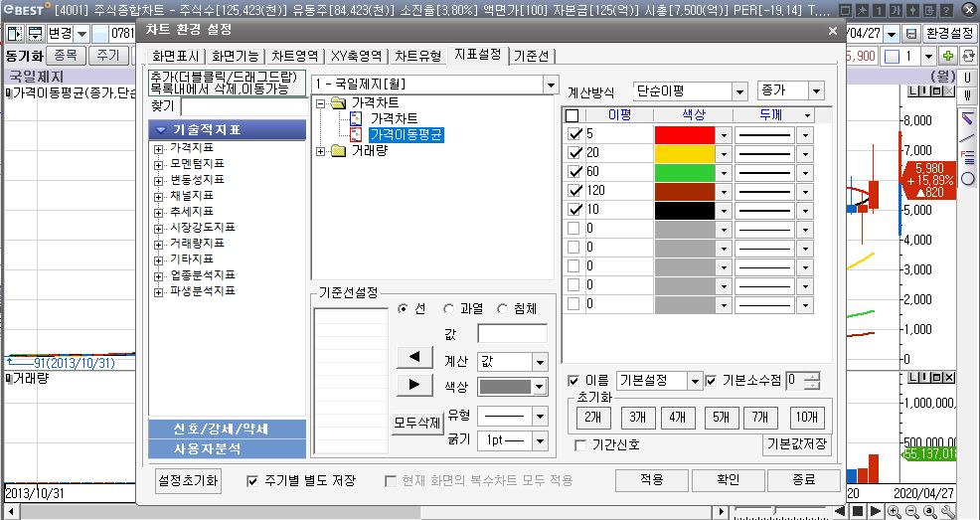Toggle the 이름 checkbox
Image resolution: width=980 pixels, height=520 pixels.
tap(573, 381)
